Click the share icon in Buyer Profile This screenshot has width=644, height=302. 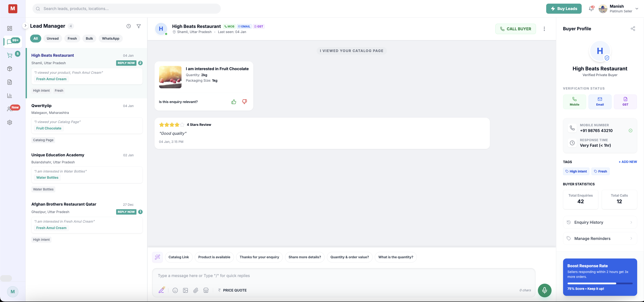(632, 29)
